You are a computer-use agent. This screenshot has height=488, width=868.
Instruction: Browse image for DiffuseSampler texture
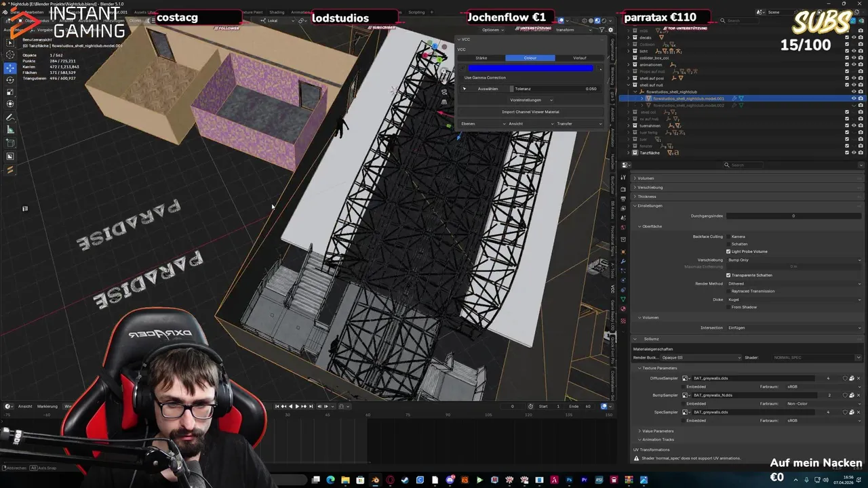(686, 378)
